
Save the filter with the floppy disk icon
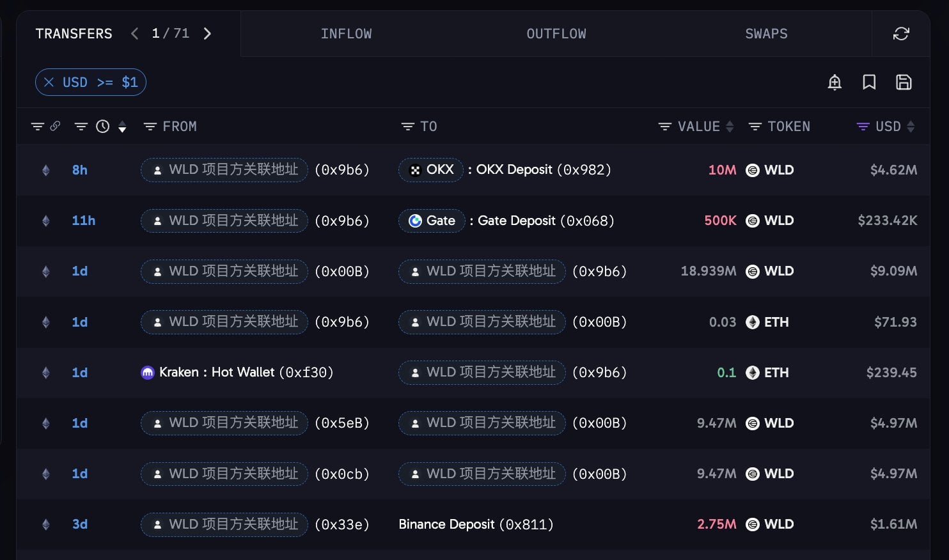[904, 82]
